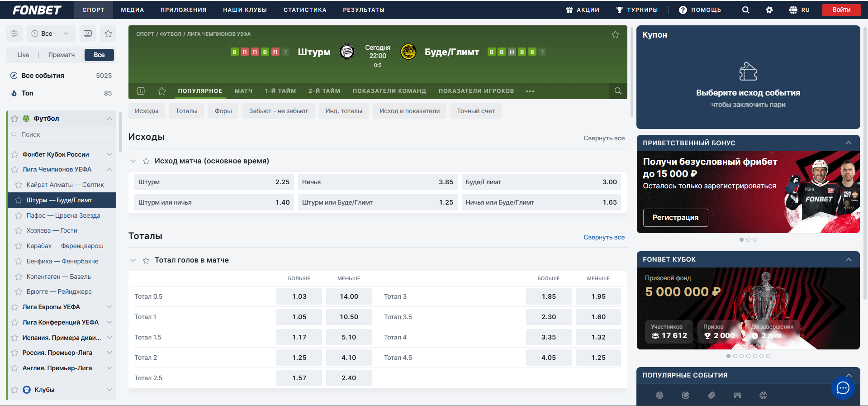
Task: Select second dot of welcome bonus carousel
Action: [x=748, y=239]
